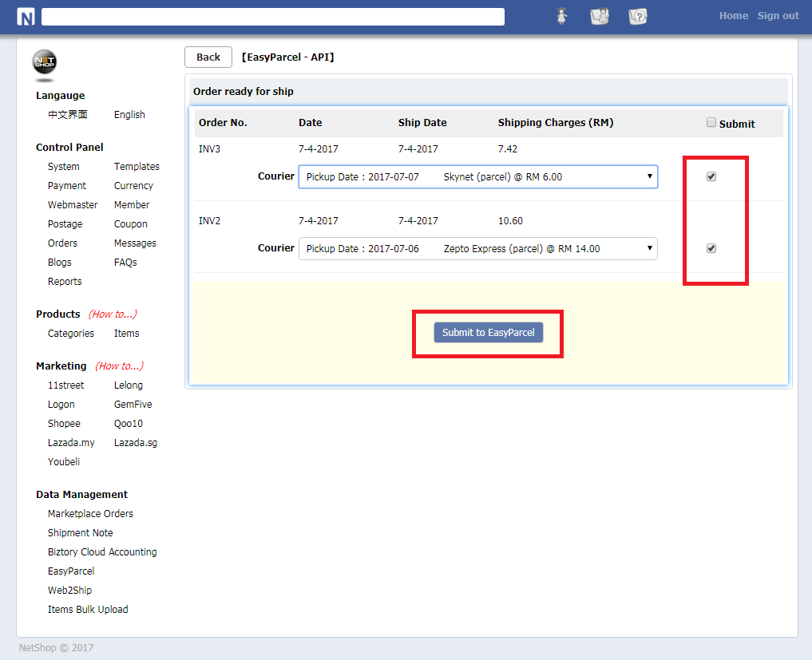The width and height of the screenshot is (812, 660).
Task: Open Lelong marketing link
Action: [x=129, y=385]
